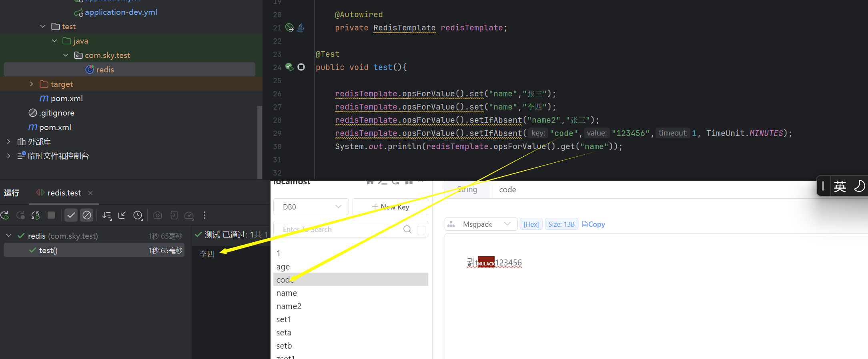Switch to the redis.test run tab
The height and width of the screenshot is (359, 868).
[64, 193]
